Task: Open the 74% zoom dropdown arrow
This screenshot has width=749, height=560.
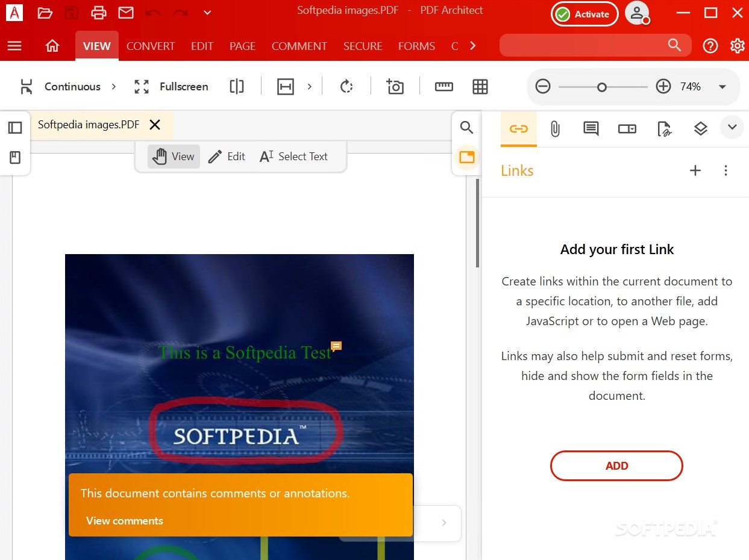Action: pos(722,87)
